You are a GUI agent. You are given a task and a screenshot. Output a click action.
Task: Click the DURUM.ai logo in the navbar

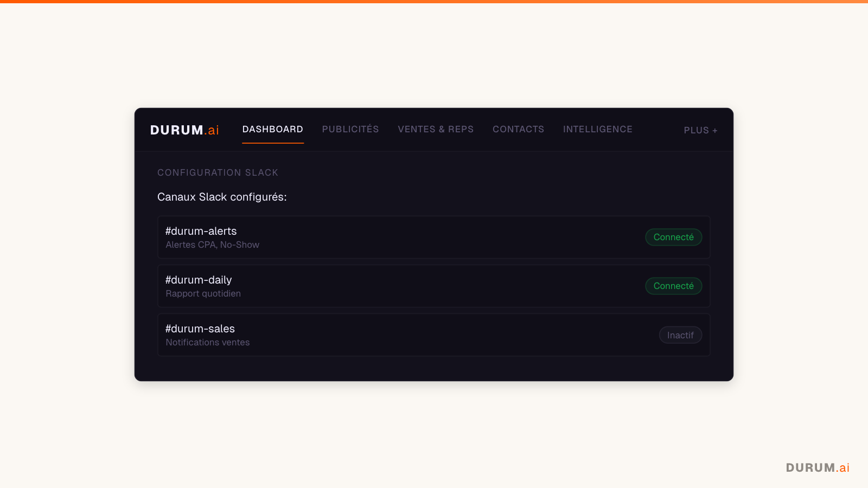(x=184, y=130)
